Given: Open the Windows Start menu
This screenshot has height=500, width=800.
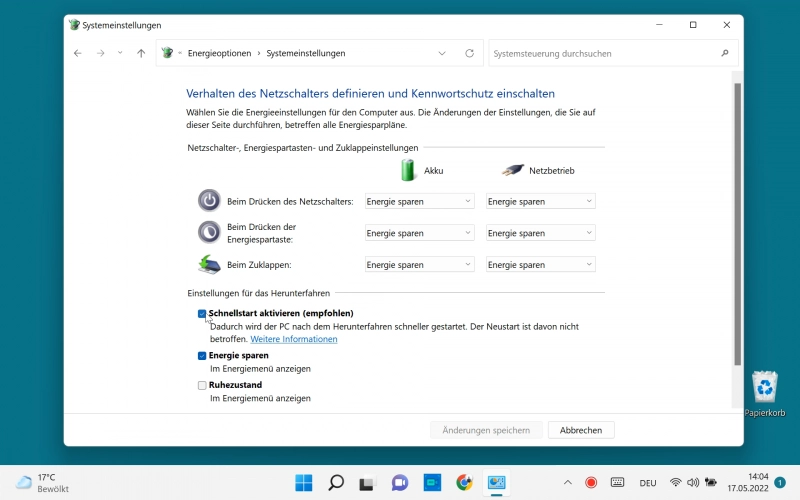Looking at the screenshot, I should 304,482.
